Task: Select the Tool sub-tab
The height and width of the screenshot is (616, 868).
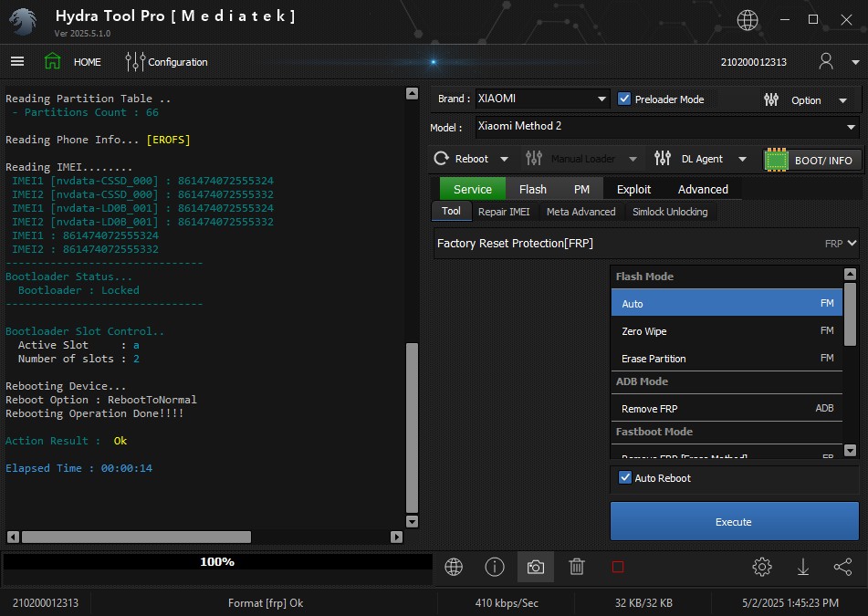Action: click(451, 211)
